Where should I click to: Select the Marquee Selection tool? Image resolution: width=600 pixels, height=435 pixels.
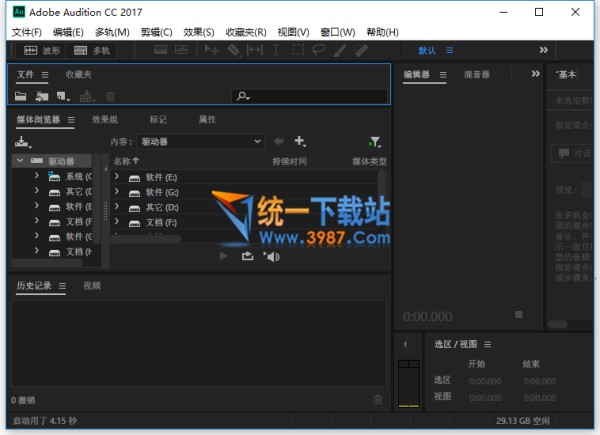[x=298, y=50]
